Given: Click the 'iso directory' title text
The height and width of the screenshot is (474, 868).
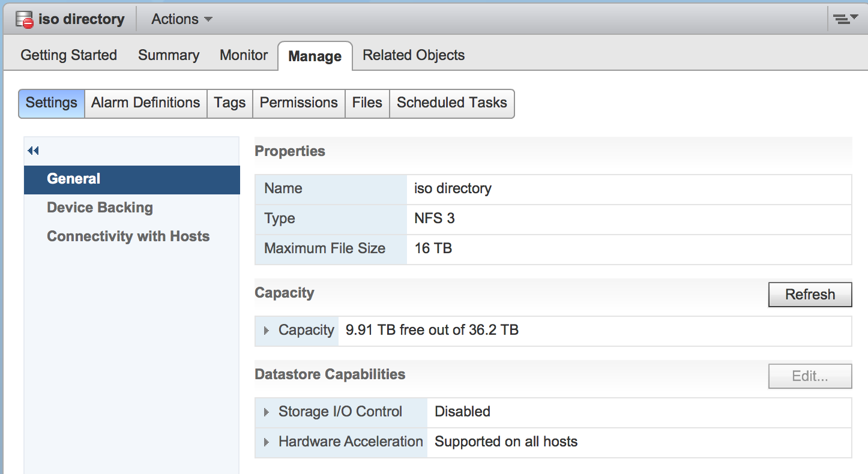Looking at the screenshot, I should point(82,19).
